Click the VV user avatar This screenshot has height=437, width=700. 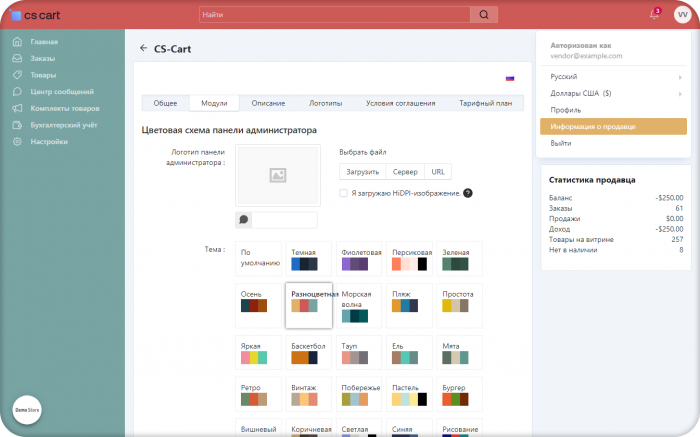682,15
